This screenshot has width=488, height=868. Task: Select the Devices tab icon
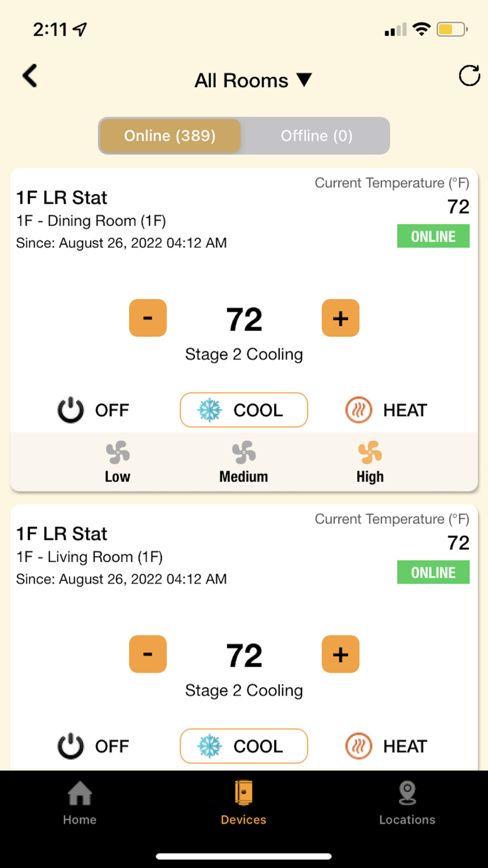[x=244, y=792]
